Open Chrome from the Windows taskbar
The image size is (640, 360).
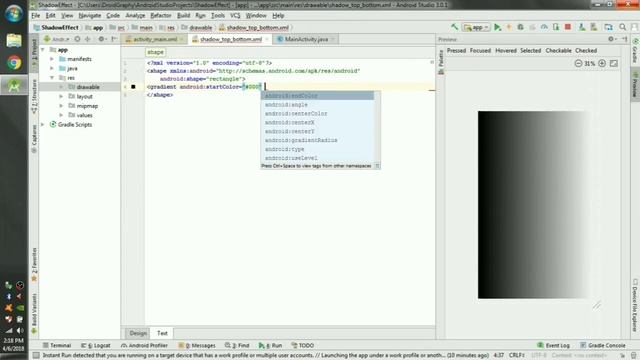[14, 63]
